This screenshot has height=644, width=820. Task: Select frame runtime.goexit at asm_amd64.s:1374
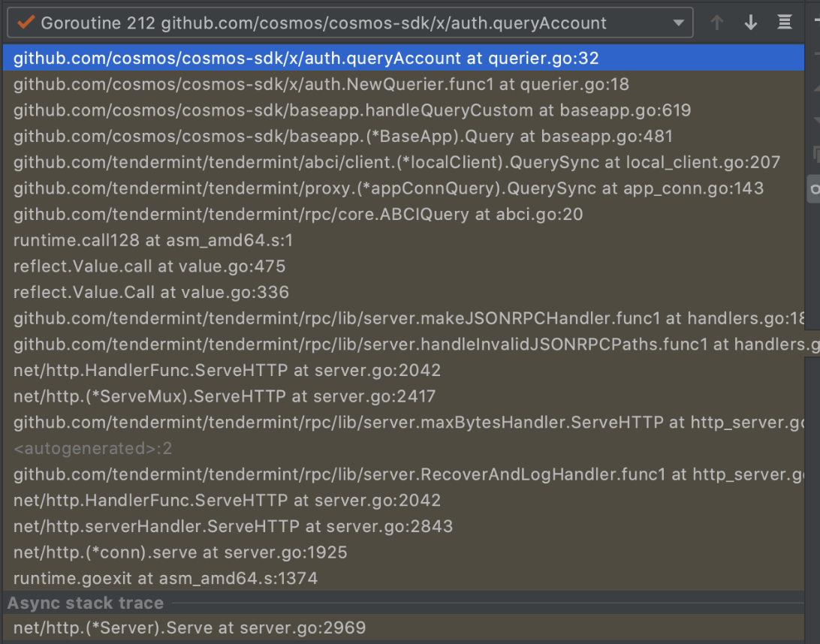click(x=403, y=578)
